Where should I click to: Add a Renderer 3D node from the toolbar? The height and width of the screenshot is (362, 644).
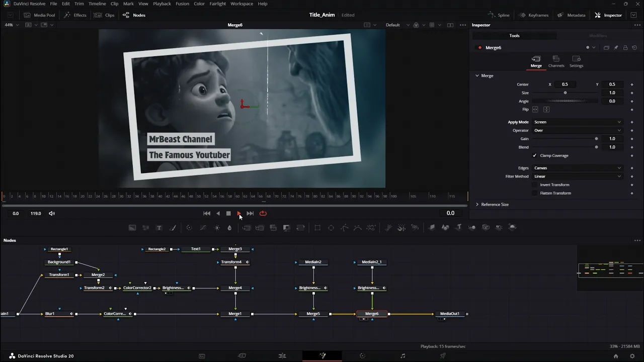[x=512, y=228]
